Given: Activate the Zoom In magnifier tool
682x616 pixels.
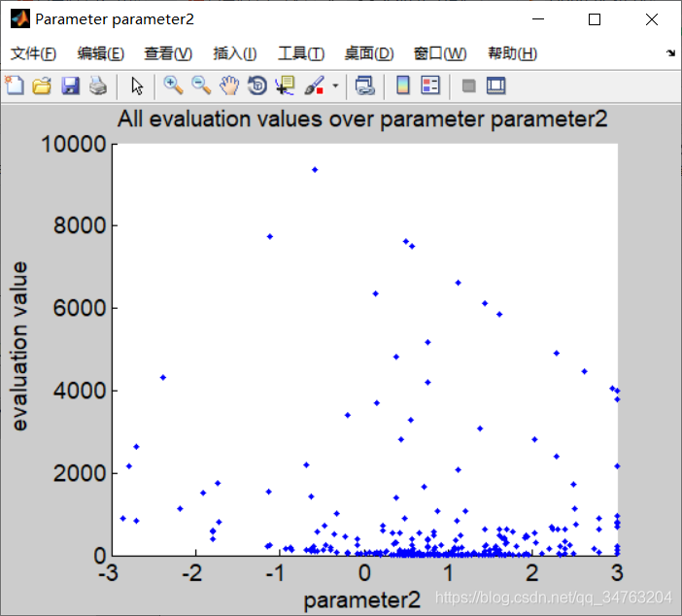Looking at the screenshot, I should coord(173,86).
